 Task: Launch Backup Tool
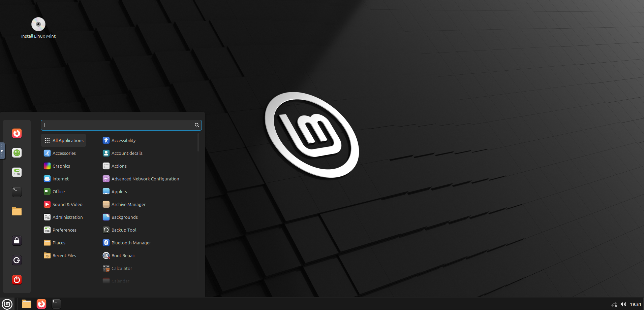(148, 230)
